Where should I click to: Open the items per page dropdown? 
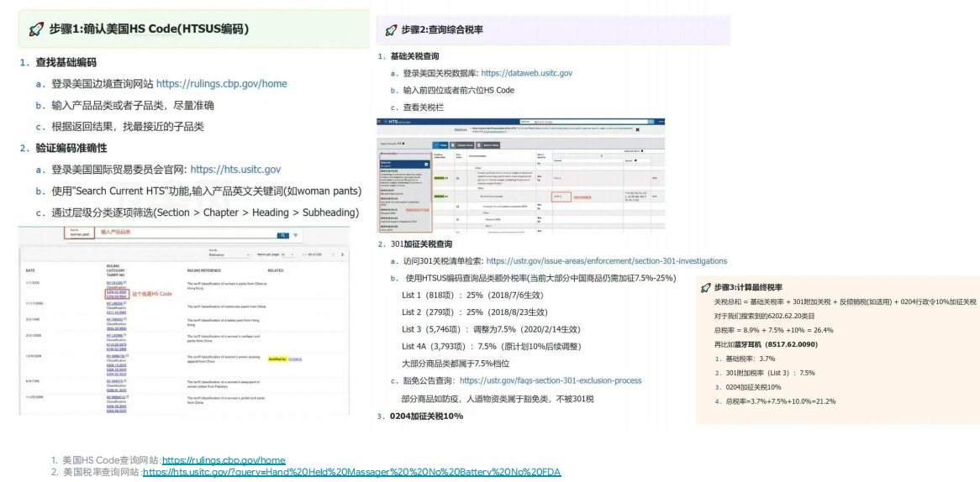[x=288, y=254]
